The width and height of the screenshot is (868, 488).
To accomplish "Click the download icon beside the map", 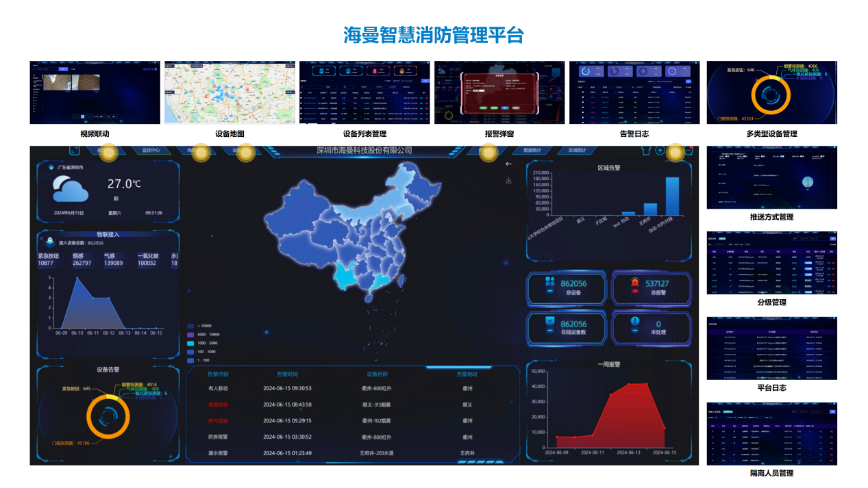I will coord(508,181).
